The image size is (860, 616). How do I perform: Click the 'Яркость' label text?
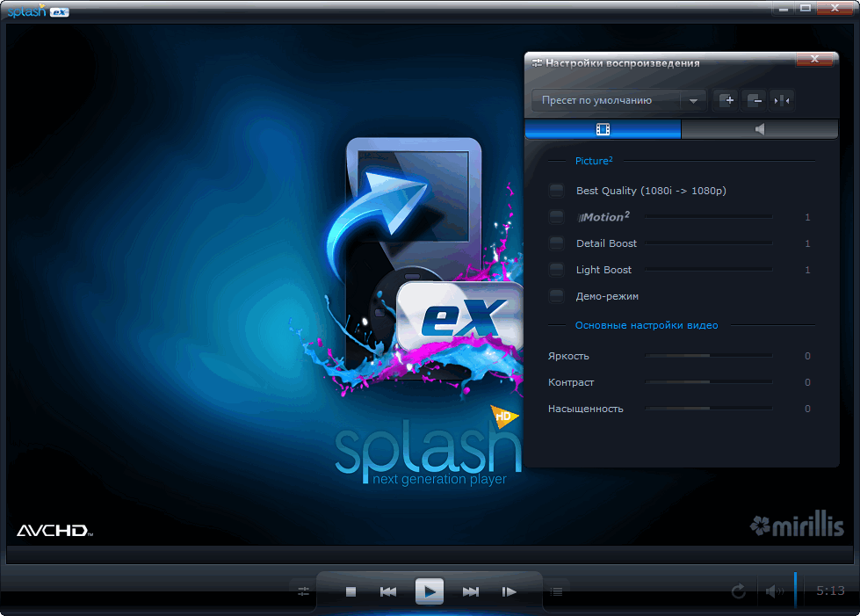pos(568,356)
